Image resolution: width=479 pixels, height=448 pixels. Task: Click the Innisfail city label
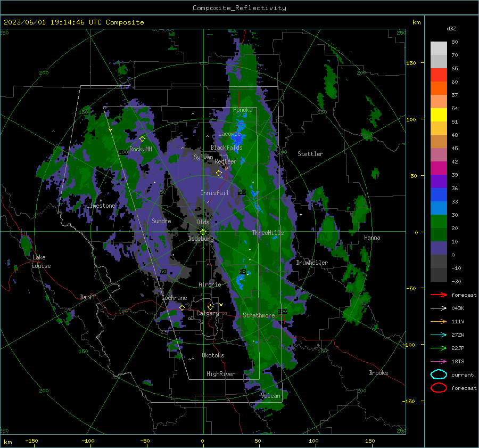(x=214, y=193)
